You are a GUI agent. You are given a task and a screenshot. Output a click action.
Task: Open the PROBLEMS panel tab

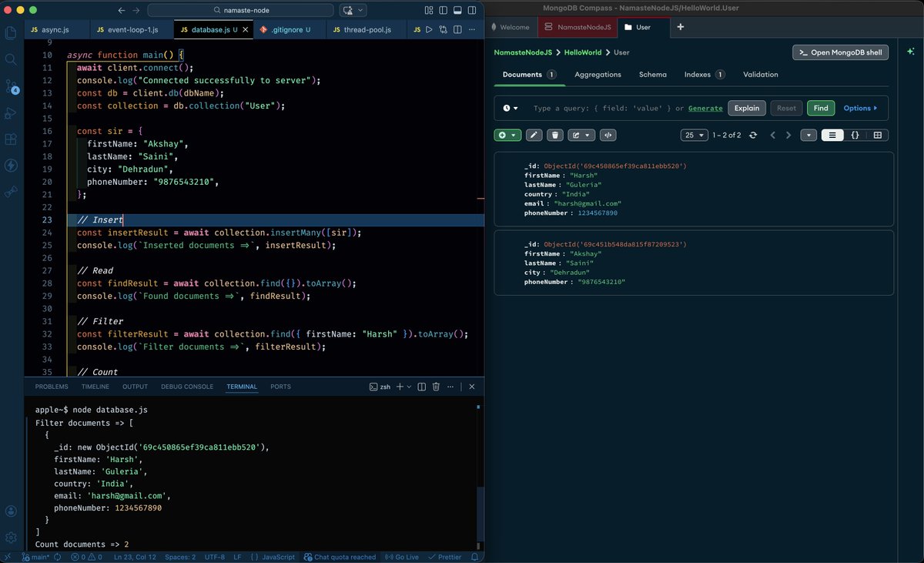pos(52,387)
